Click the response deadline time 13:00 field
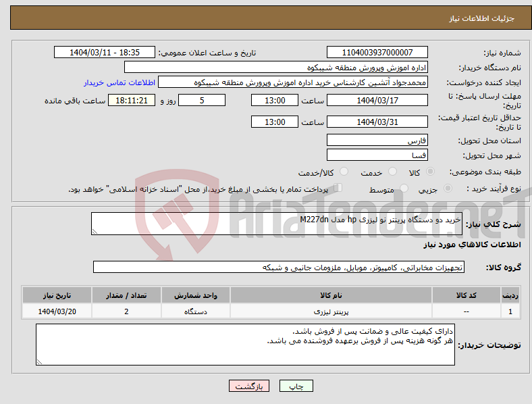Screen dimensions: 532x404 pyautogui.click(x=275, y=100)
